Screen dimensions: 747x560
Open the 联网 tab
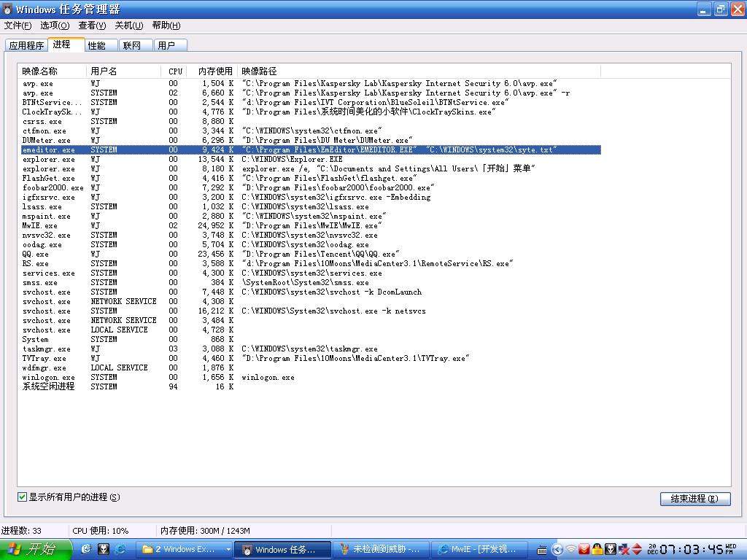click(136, 46)
